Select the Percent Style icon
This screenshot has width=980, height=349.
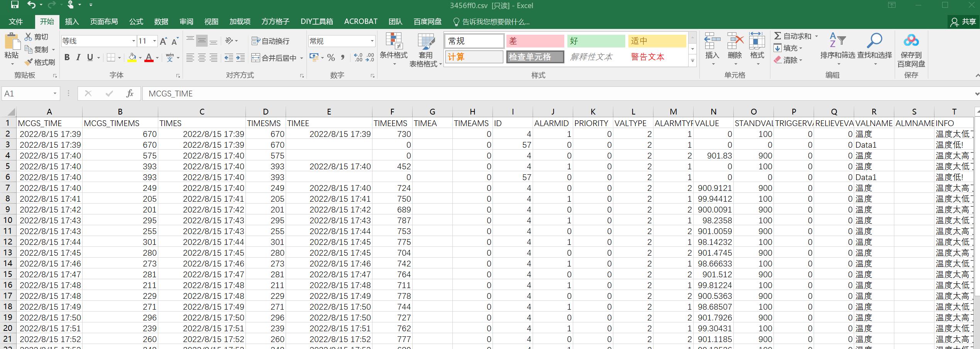click(330, 57)
